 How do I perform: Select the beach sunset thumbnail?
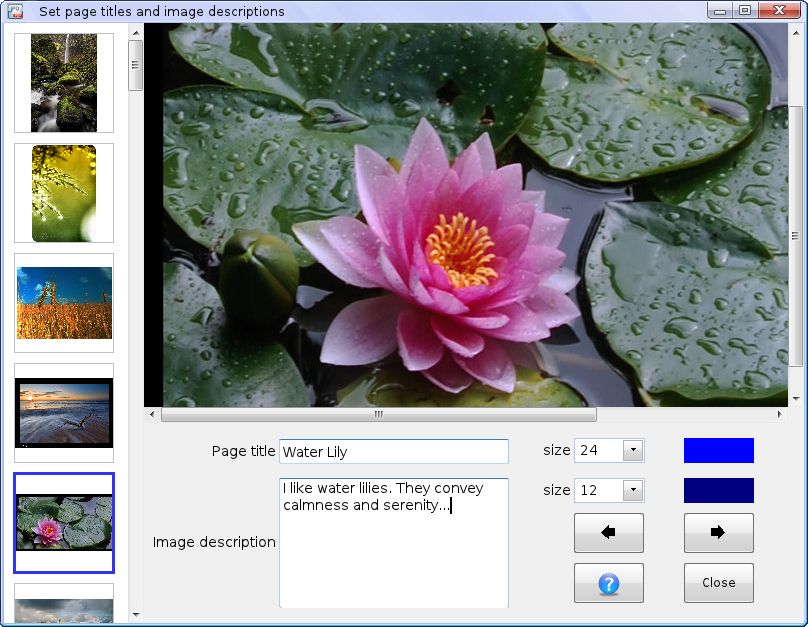click(x=64, y=413)
